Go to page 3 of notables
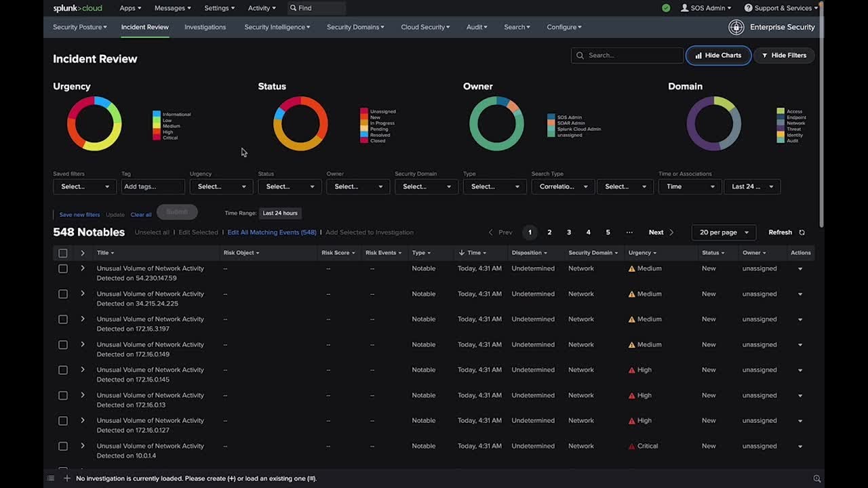This screenshot has width=868, height=488. [569, 232]
